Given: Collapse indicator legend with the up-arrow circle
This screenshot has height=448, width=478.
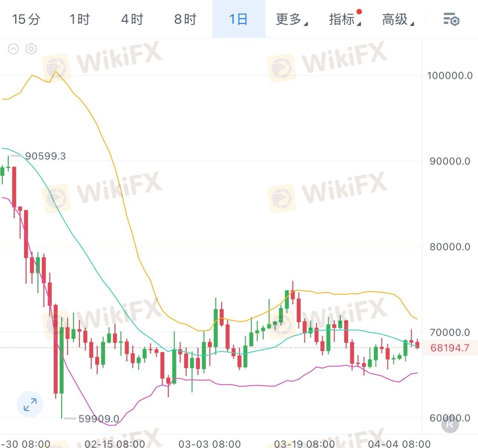Looking at the screenshot, I should pyautogui.click(x=13, y=49).
